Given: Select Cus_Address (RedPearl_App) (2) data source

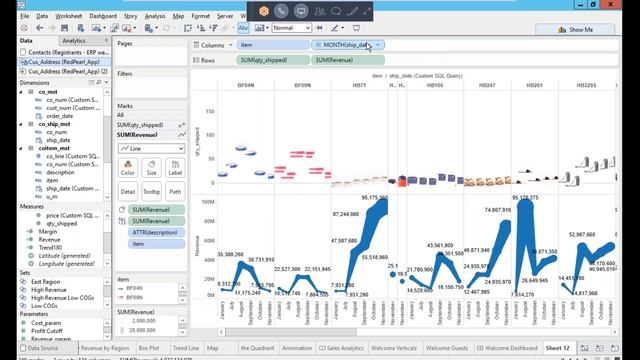Looking at the screenshot, I should point(64,71).
